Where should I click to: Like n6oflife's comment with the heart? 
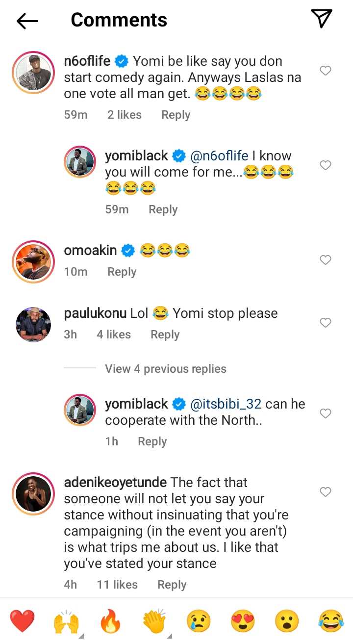pos(326,71)
